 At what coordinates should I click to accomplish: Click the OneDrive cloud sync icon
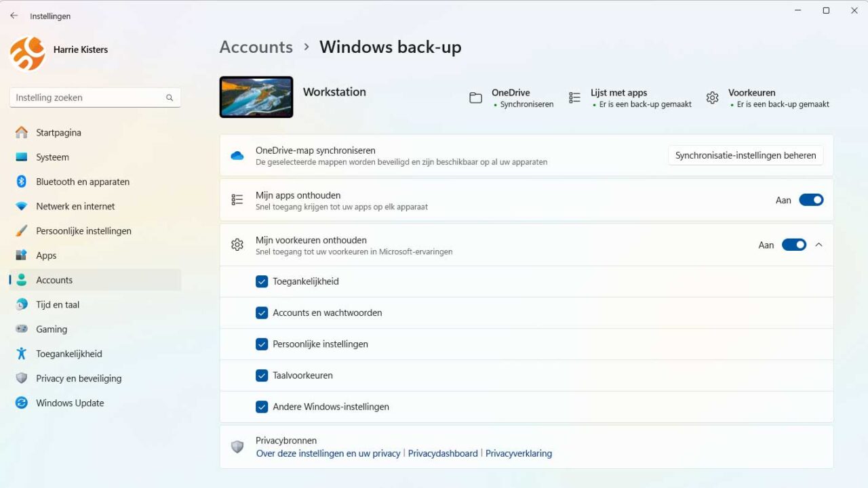click(x=237, y=155)
